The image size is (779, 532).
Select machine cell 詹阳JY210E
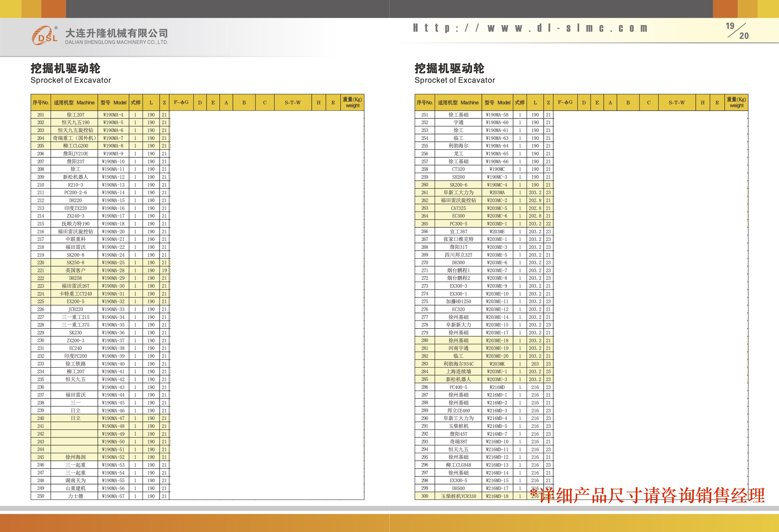(x=74, y=154)
